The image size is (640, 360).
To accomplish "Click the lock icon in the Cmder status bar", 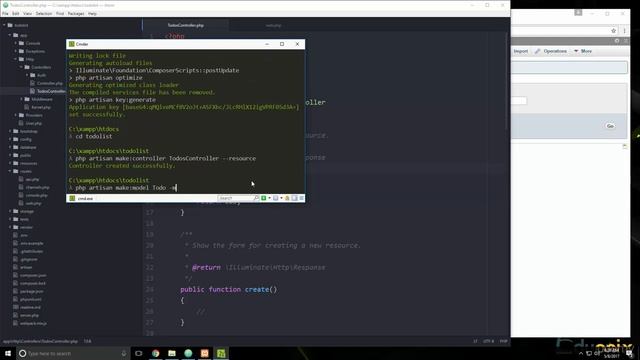I will pos(287,198).
